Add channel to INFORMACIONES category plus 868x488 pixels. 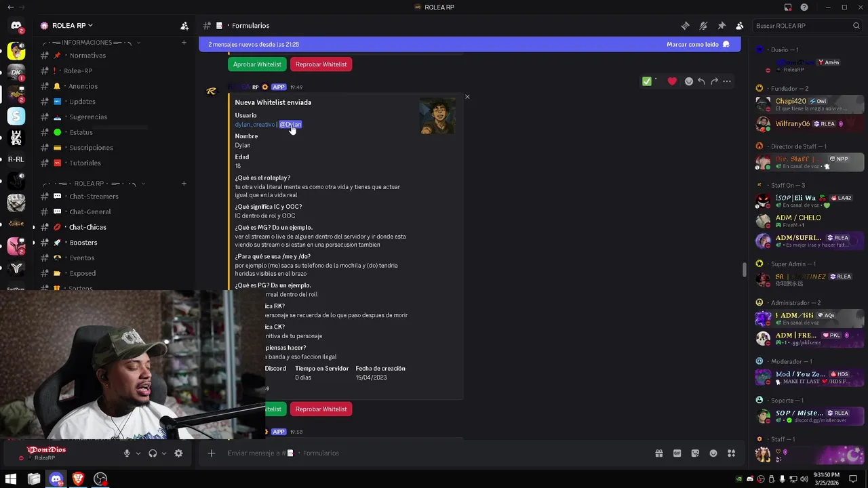coord(184,43)
